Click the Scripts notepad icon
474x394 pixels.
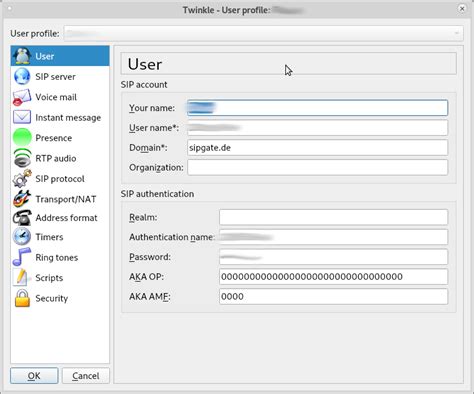[x=21, y=278]
